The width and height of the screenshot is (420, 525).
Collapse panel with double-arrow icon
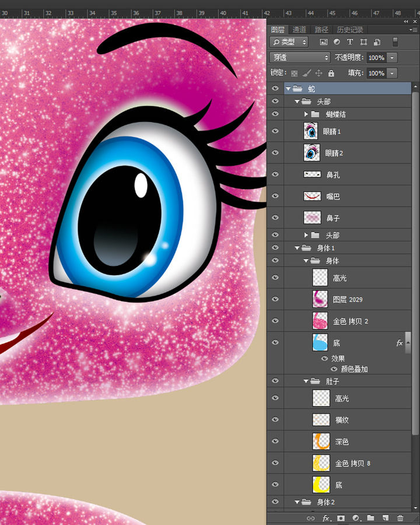pyautogui.click(x=406, y=22)
